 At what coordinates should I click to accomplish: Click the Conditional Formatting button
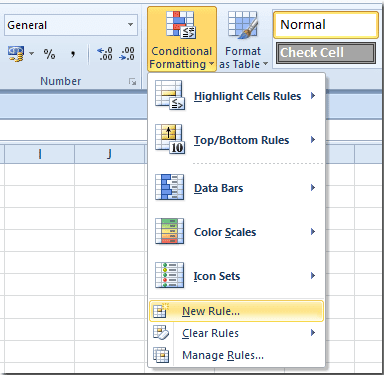181,39
